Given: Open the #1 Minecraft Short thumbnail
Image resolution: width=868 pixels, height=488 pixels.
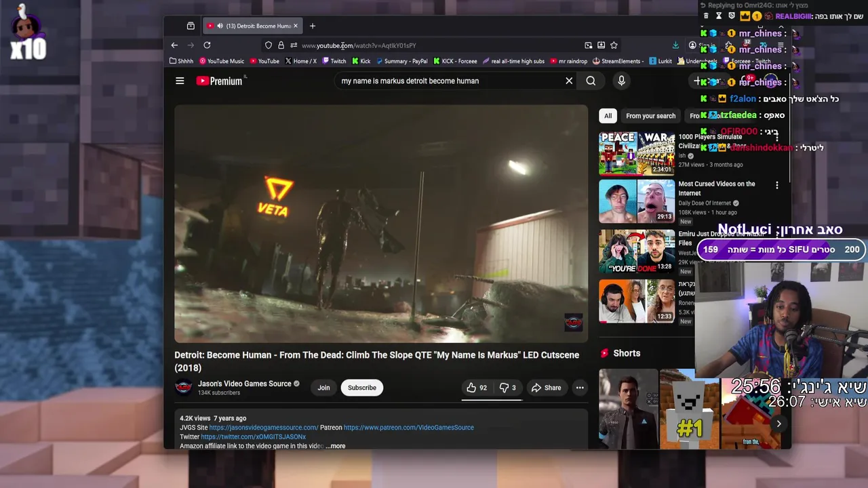Looking at the screenshot, I should pyautogui.click(x=690, y=409).
